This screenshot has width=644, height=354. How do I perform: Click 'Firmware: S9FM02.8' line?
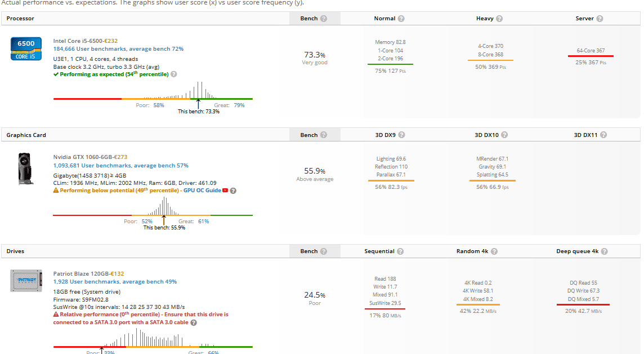80,300
